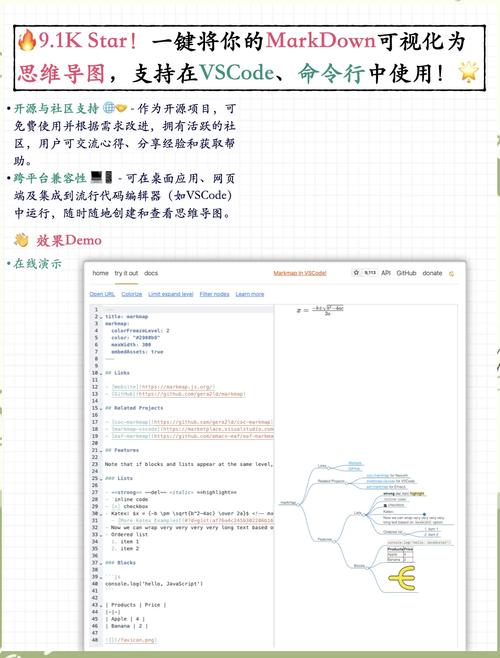Click the 'Ordered list' line in the editor
This screenshot has width=500, height=658.
(125, 535)
